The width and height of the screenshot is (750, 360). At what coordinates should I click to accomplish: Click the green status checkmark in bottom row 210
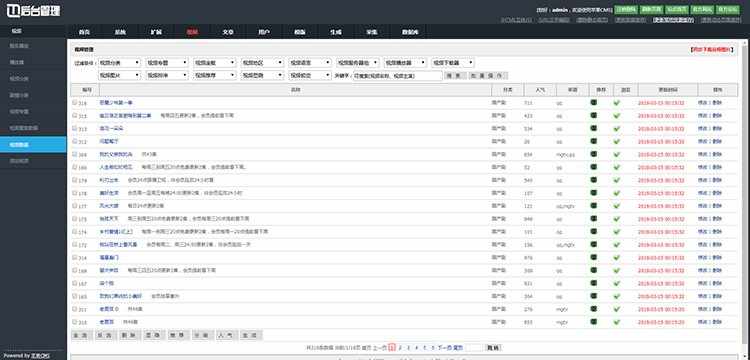coord(617,322)
